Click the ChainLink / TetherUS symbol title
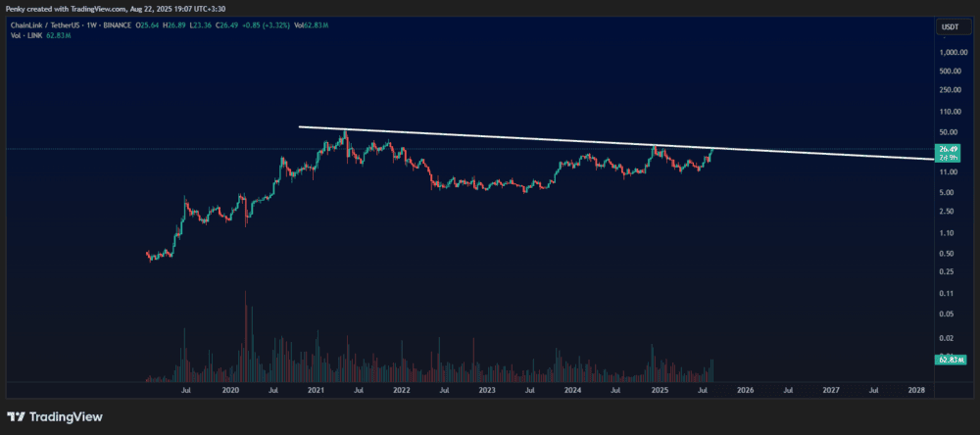 [x=40, y=25]
